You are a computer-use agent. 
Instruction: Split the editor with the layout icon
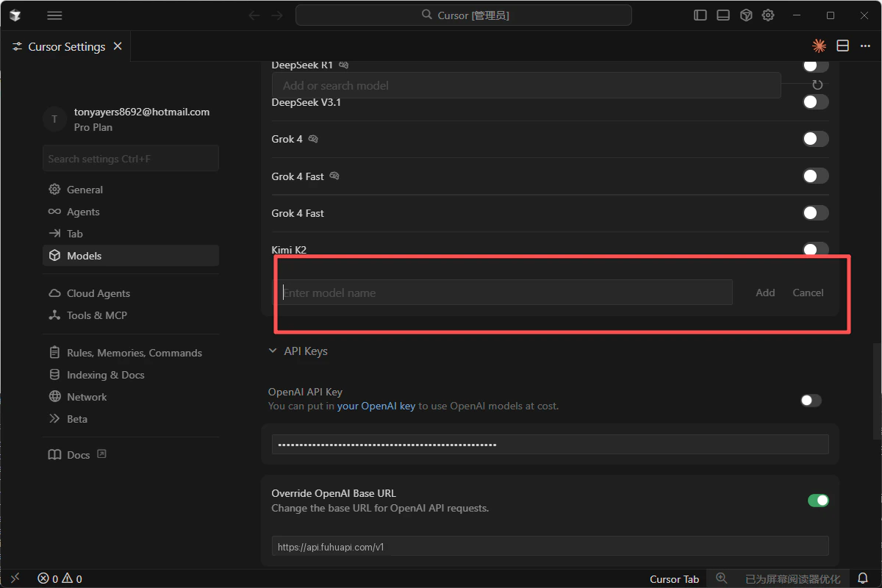843,46
